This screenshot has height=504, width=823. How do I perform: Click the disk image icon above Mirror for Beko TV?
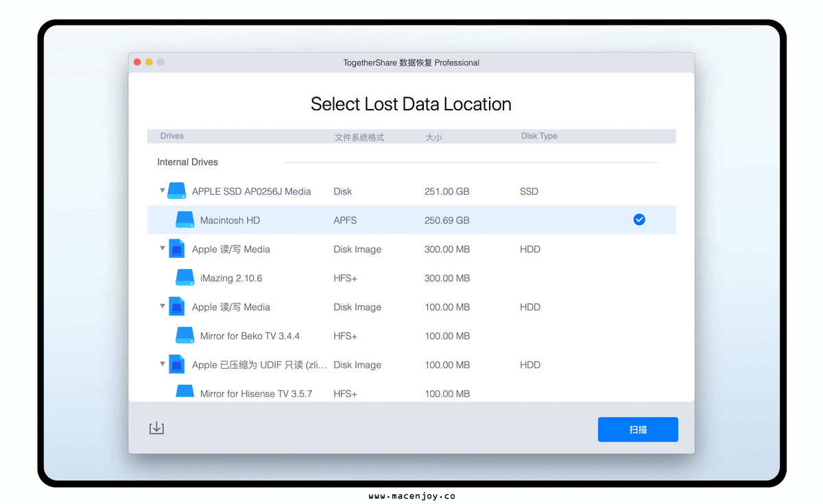(177, 306)
